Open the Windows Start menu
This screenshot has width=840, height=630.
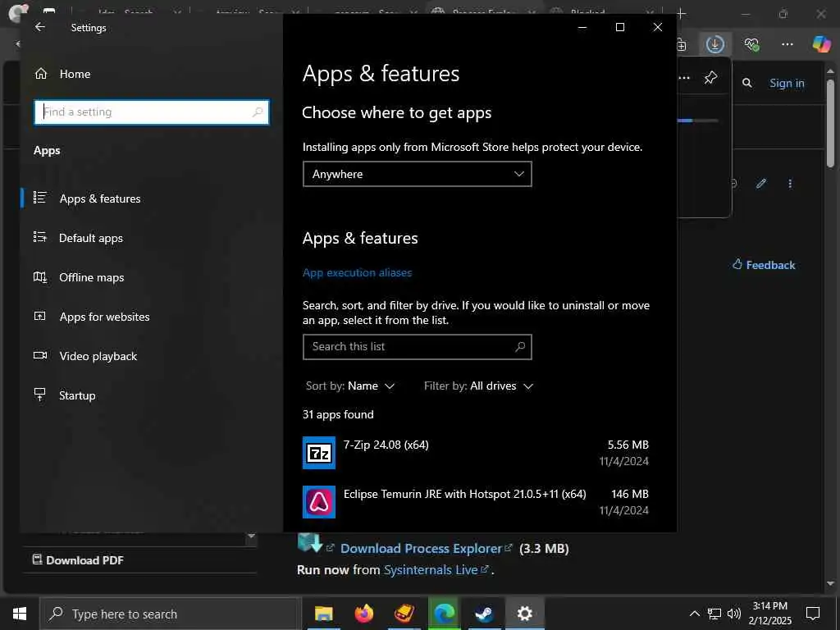click(x=20, y=614)
